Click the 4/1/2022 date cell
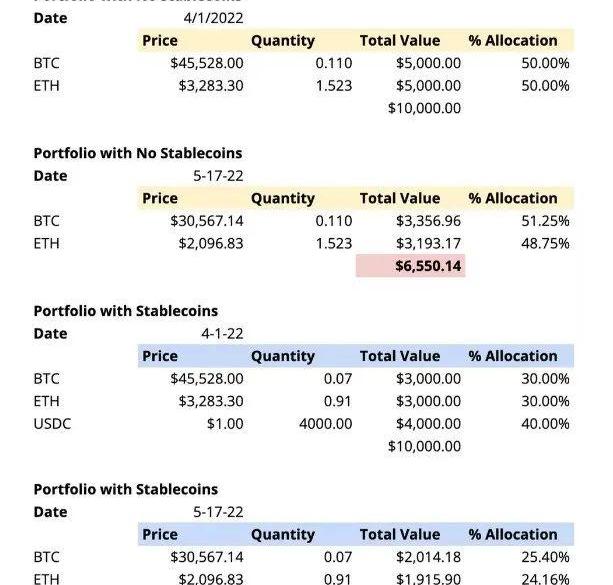This screenshot has width=613, height=585. 213,18
